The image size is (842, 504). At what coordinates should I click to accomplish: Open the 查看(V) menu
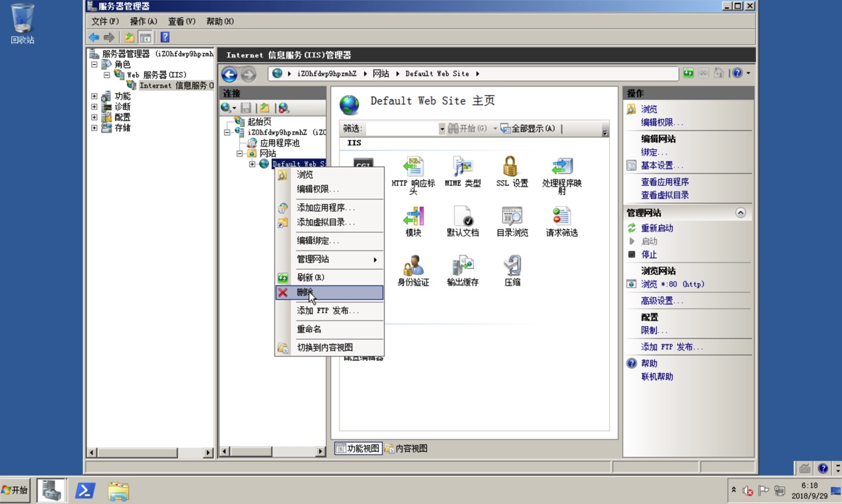click(x=182, y=21)
